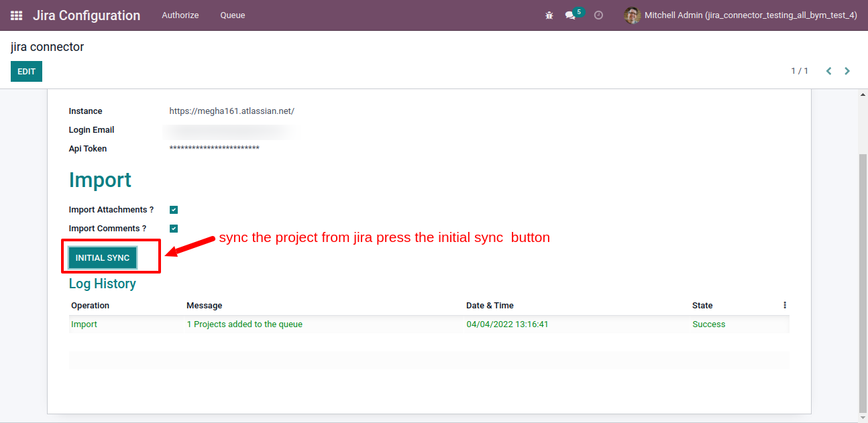
Task: Sort by Operation column header
Action: (90, 306)
